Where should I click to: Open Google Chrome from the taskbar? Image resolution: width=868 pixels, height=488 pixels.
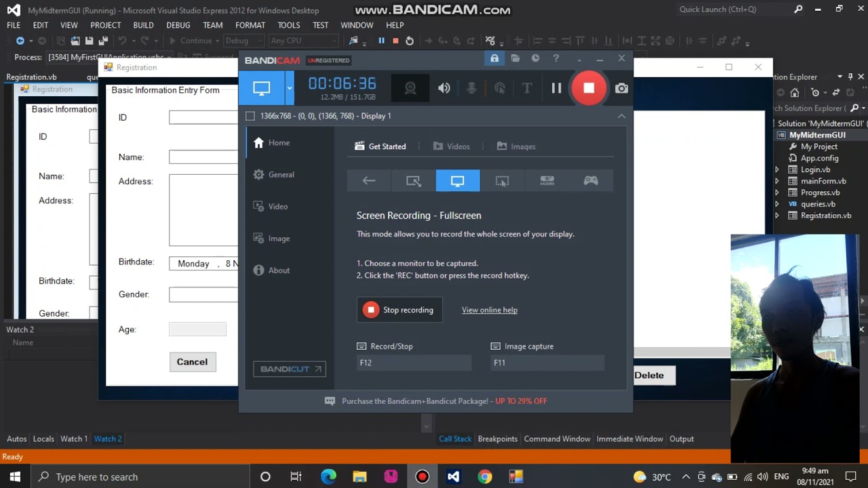(484, 476)
